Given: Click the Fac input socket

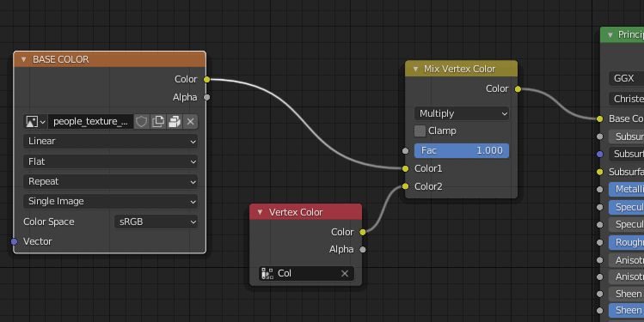Looking at the screenshot, I should [405, 150].
